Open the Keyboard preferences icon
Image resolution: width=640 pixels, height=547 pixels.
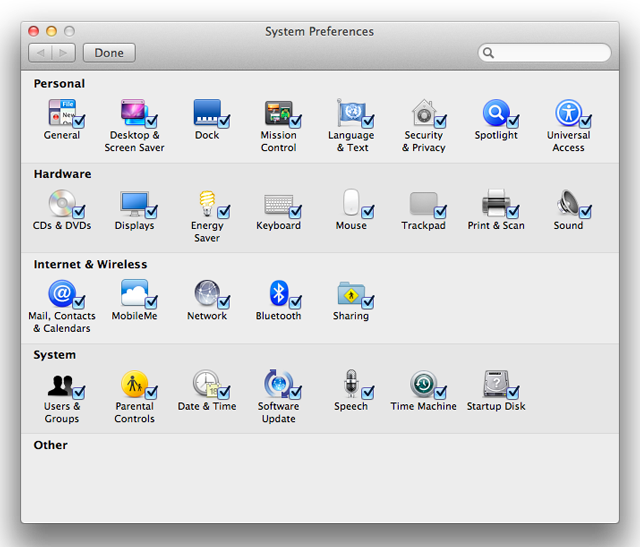pos(278,204)
